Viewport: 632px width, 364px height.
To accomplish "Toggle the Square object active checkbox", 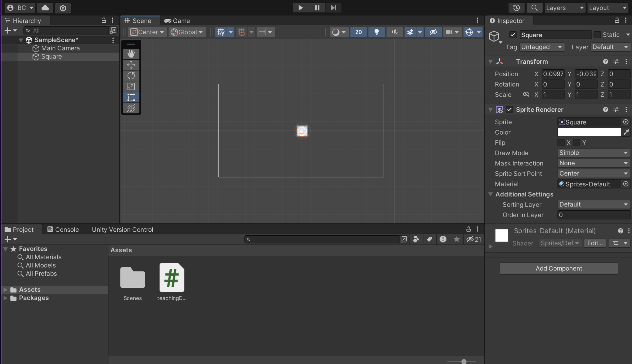I will pos(513,35).
